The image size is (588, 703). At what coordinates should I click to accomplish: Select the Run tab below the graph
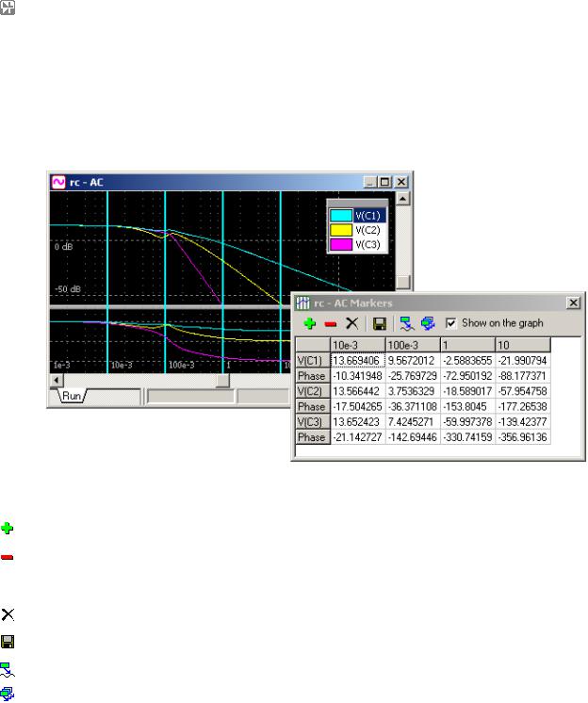point(72,396)
